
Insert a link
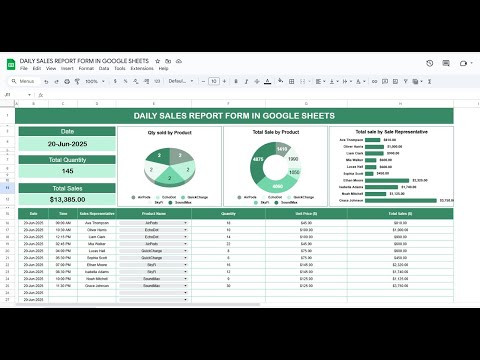[x=374, y=81]
